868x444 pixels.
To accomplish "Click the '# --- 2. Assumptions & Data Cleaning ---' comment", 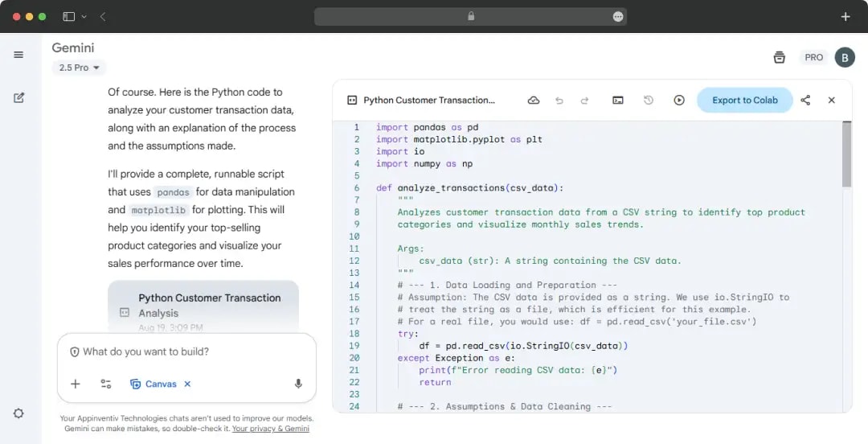I will coord(504,407).
